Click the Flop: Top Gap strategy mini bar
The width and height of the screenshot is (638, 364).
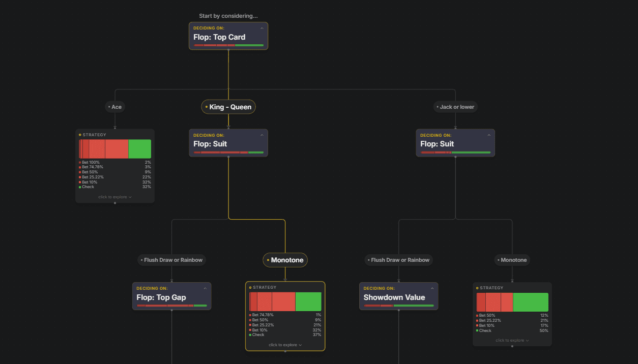tap(171, 306)
